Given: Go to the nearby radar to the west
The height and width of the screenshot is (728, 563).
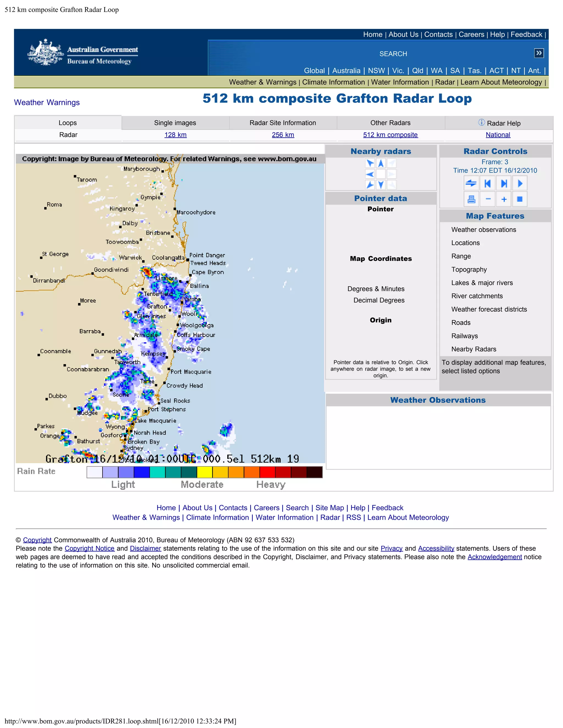Looking at the screenshot, I should coord(370,174).
